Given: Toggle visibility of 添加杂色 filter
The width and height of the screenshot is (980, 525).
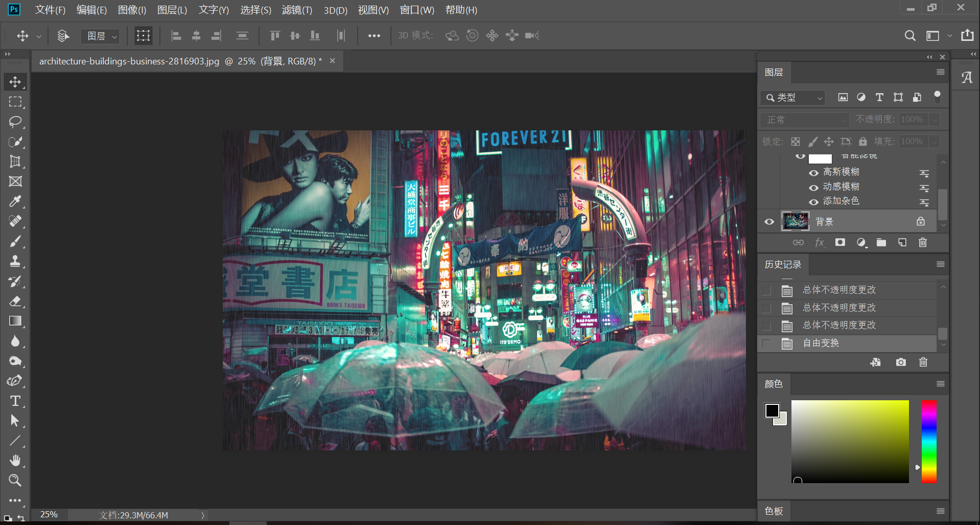Looking at the screenshot, I should point(813,202).
